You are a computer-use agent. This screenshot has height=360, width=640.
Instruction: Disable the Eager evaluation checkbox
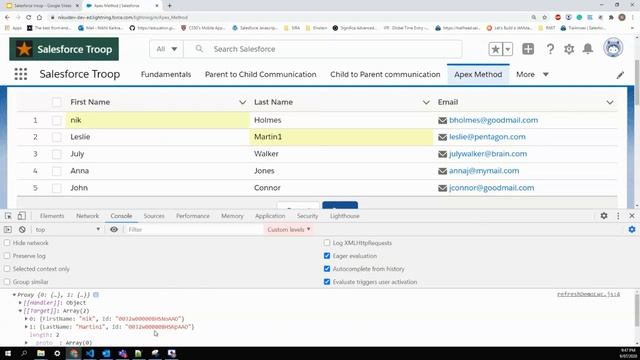click(327, 256)
